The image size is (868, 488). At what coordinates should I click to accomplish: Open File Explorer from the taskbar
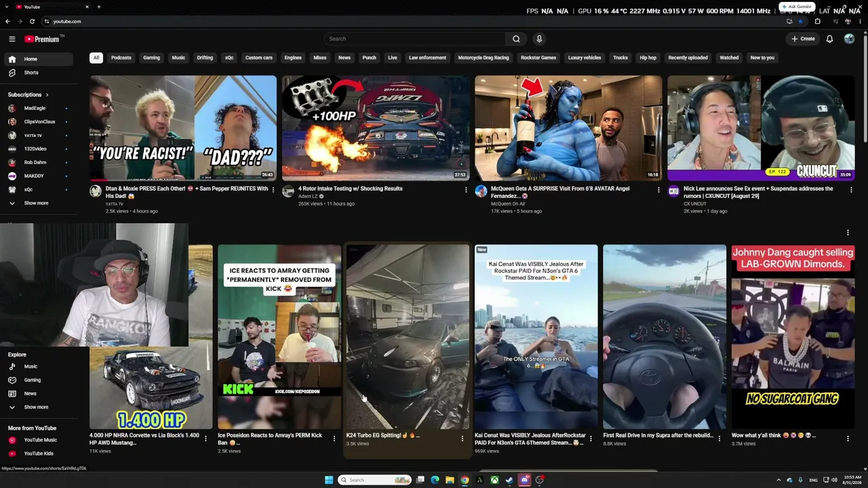(450, 480)
